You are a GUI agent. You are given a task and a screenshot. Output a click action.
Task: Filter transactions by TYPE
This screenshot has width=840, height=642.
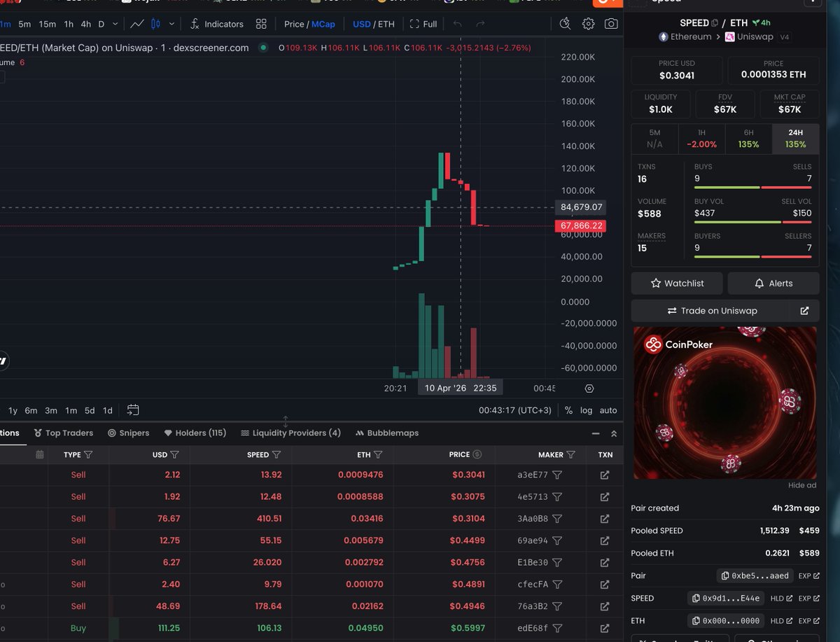tap(88, 455)
